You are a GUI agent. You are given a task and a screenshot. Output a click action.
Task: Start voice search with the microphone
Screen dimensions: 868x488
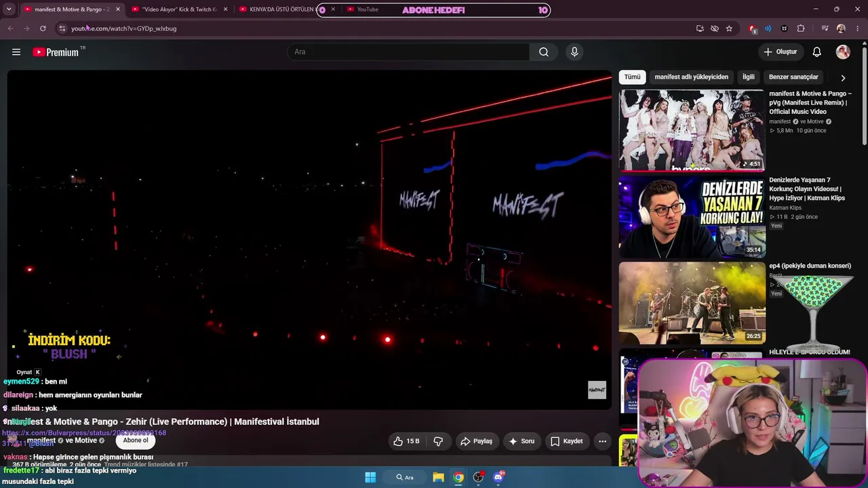[x=574, y=52]
